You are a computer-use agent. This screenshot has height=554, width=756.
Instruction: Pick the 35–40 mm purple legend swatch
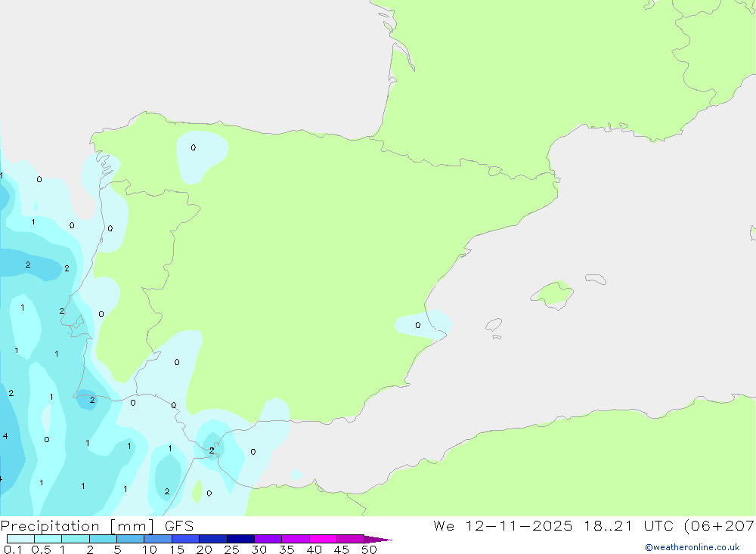pyautogui.click(x=296, y=539)
